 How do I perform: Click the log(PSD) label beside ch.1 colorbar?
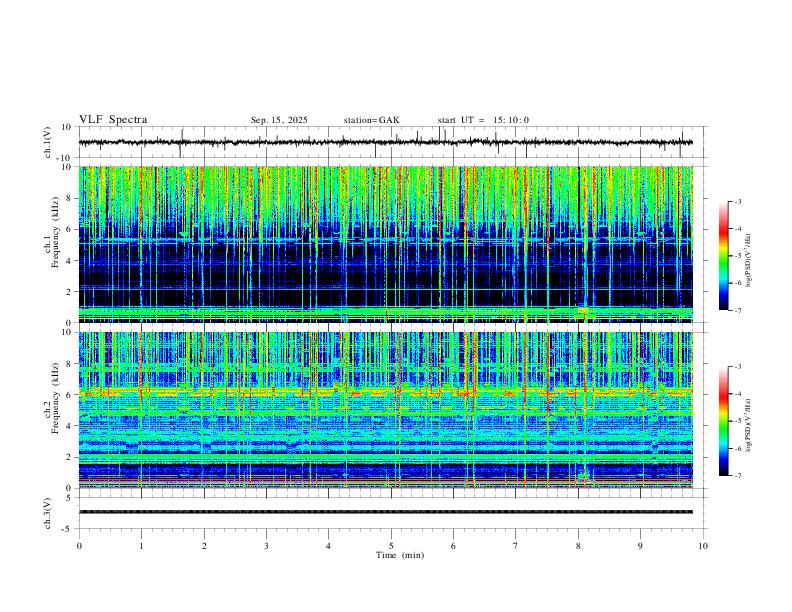coord(748,260)
